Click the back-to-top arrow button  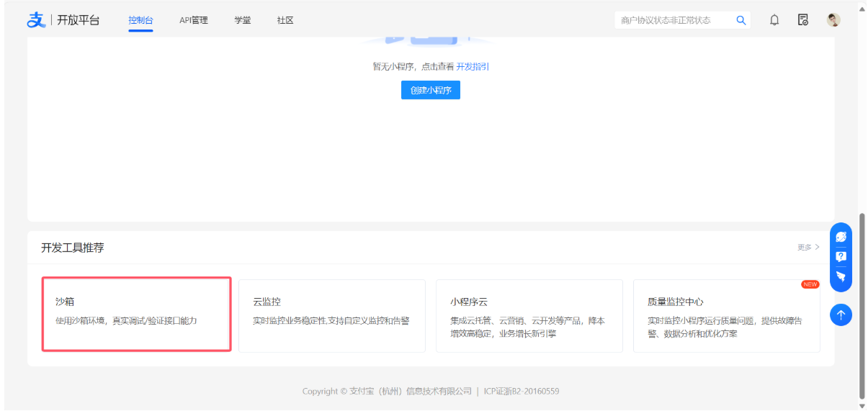[x=841, y=315]
